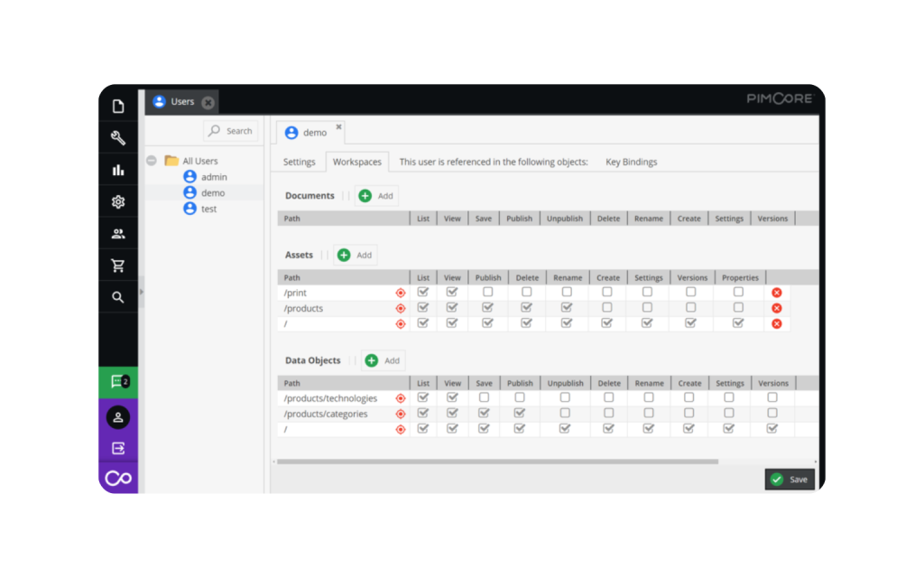Viewport: 924px width, 578px height.
Task: Toggle Save checkbox for /products/technologies
Action: tap(484, 397)
